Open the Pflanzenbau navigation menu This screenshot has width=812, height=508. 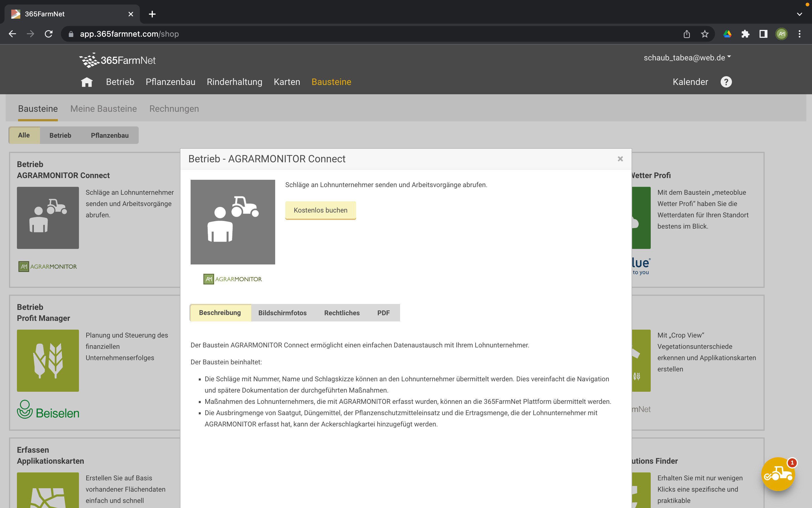click(x=171, y=82)
